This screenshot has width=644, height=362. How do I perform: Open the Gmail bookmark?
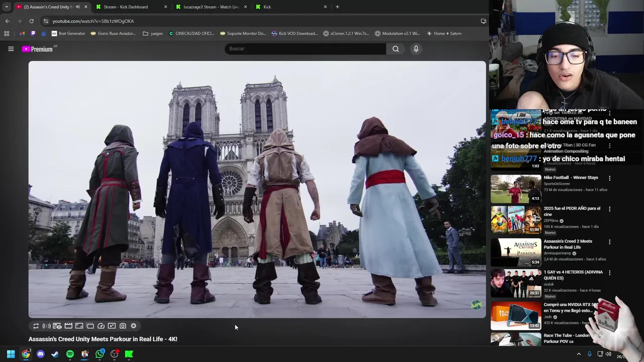pos(22,34)
